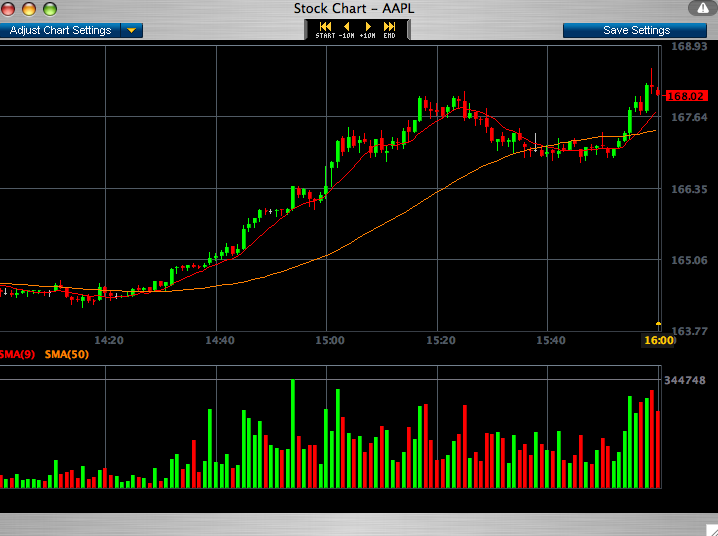Click the 14:20 time axis label
This screenshot has width=718, height=536.
(x=109, y=341)
